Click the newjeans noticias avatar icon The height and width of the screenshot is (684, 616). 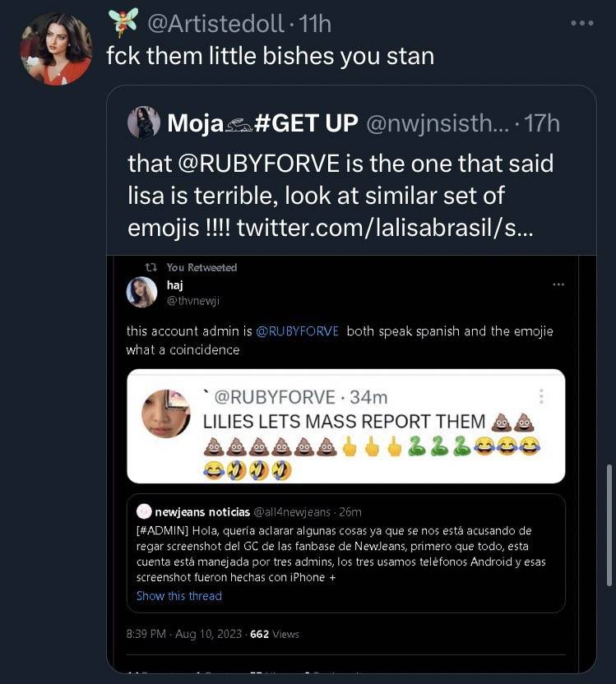[x=144, y=511]
